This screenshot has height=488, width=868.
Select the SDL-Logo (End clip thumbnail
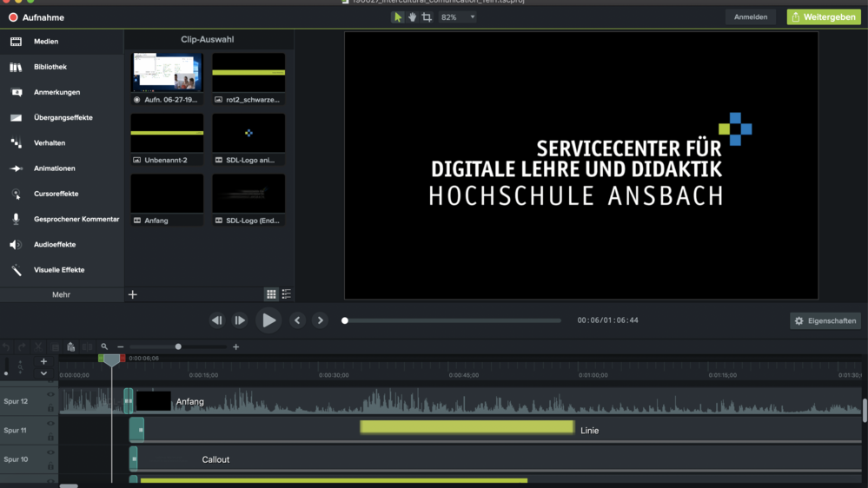tap(248, 199)
